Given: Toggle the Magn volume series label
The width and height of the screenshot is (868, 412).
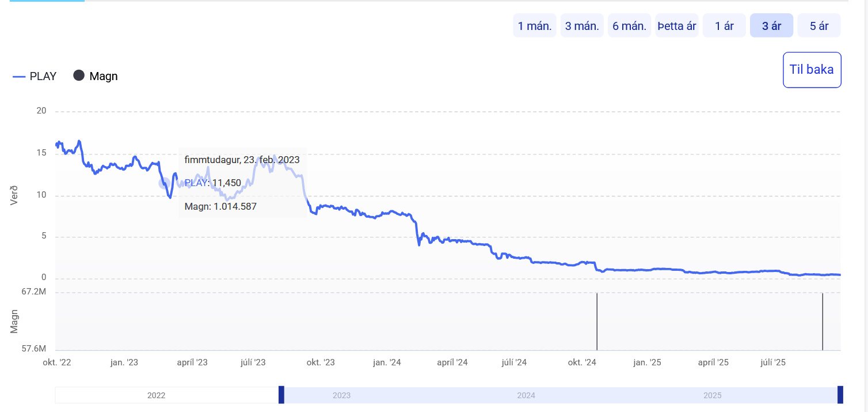Looking at the screenshot, I should click(104, 76).
